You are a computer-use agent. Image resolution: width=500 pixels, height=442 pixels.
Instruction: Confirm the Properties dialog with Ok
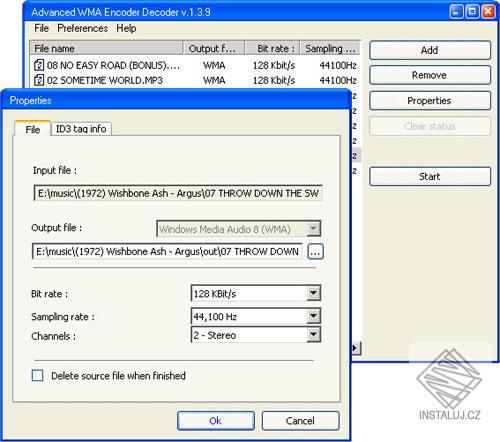click(216, 421)
